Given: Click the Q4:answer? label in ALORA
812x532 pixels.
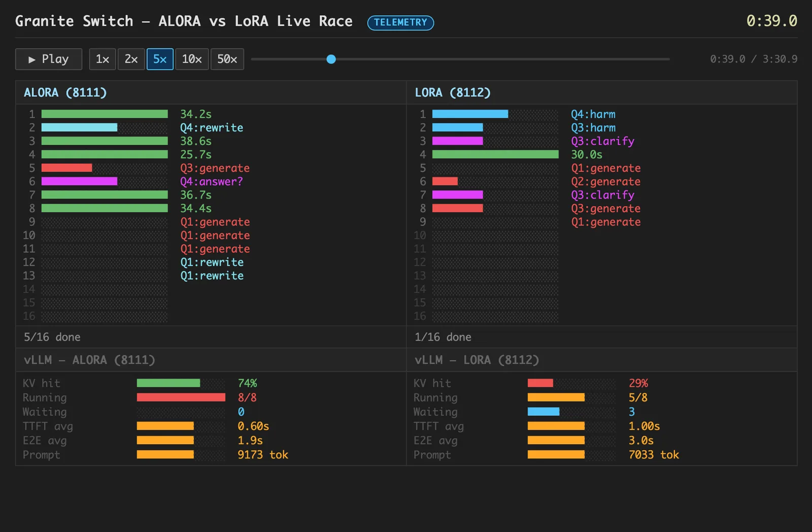Looking at the screenshot, I should pos(212,181).
